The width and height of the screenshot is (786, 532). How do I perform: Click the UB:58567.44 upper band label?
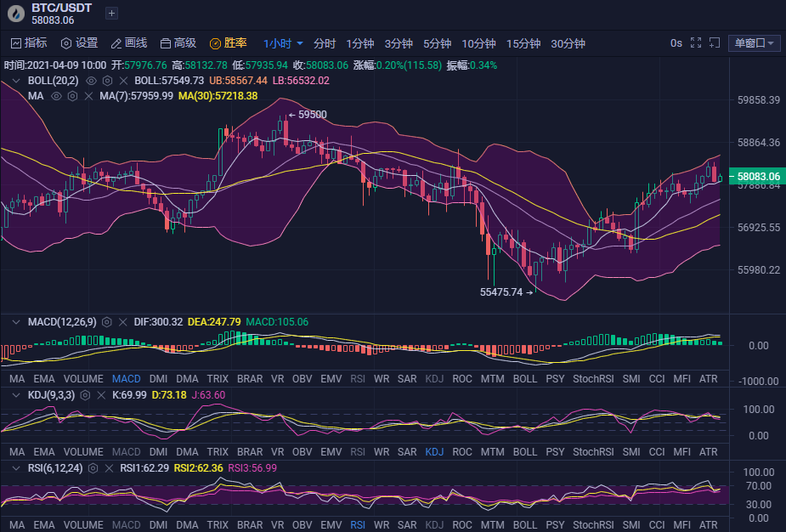tap(238, 81)
